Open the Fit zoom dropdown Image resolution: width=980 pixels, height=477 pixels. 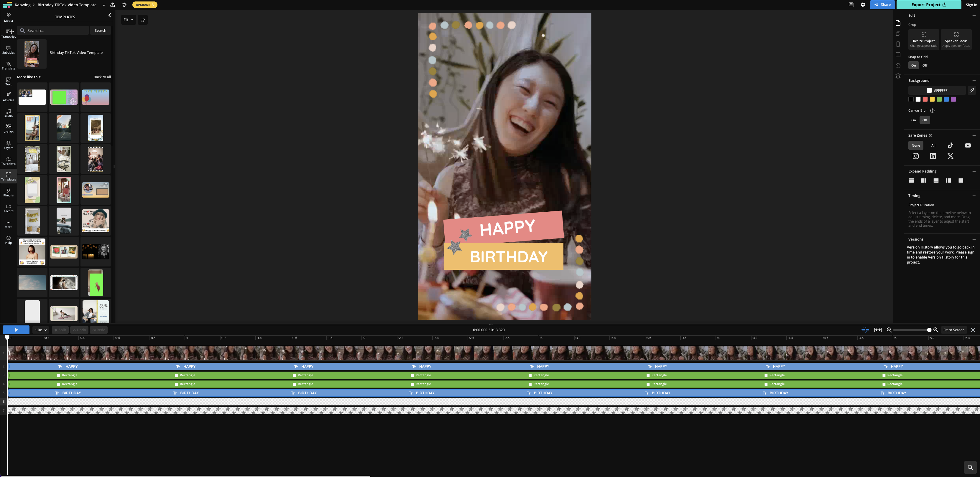pyautogui.click(x=128, y=20)
